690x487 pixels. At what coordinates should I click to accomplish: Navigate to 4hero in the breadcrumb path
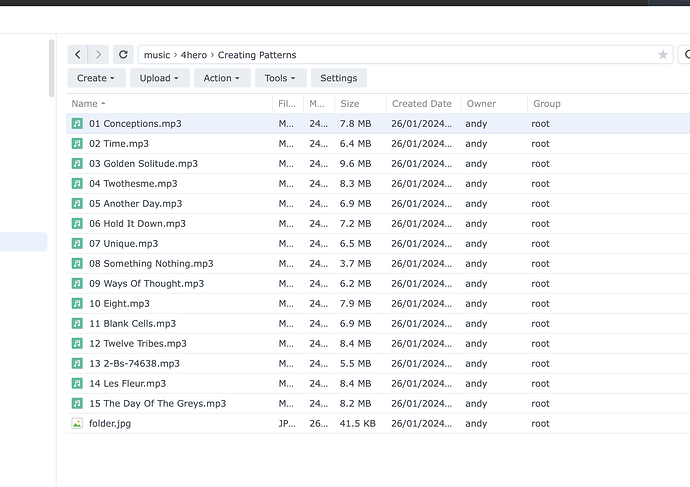pos(194,55)
